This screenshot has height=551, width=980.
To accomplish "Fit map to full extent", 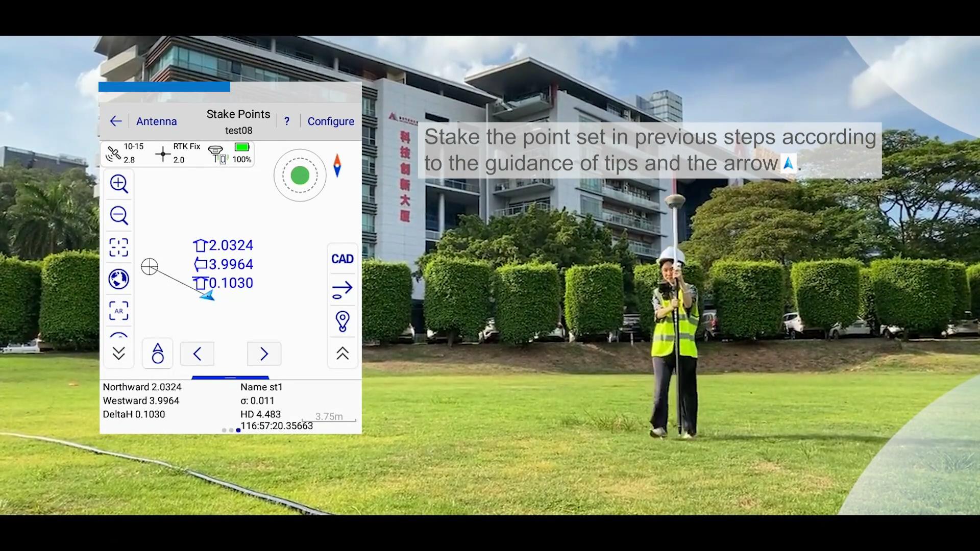I will (x=119, y=247).
